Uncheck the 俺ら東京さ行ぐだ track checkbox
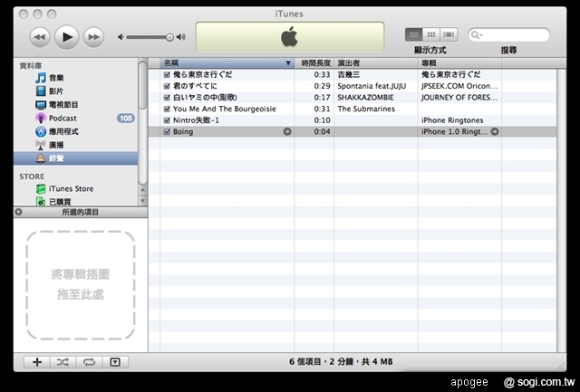580x392 pixels. [167, 74]
